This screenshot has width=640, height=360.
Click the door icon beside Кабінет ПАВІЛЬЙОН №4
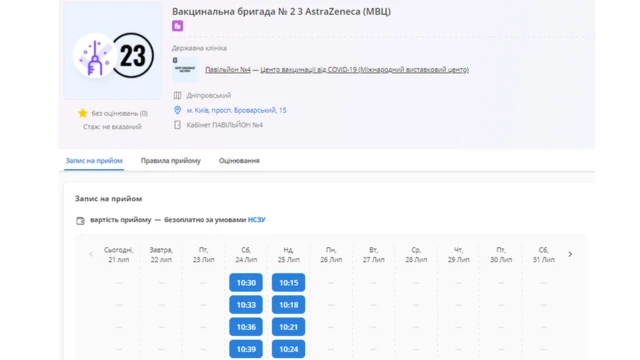click(x=177, y=125)
